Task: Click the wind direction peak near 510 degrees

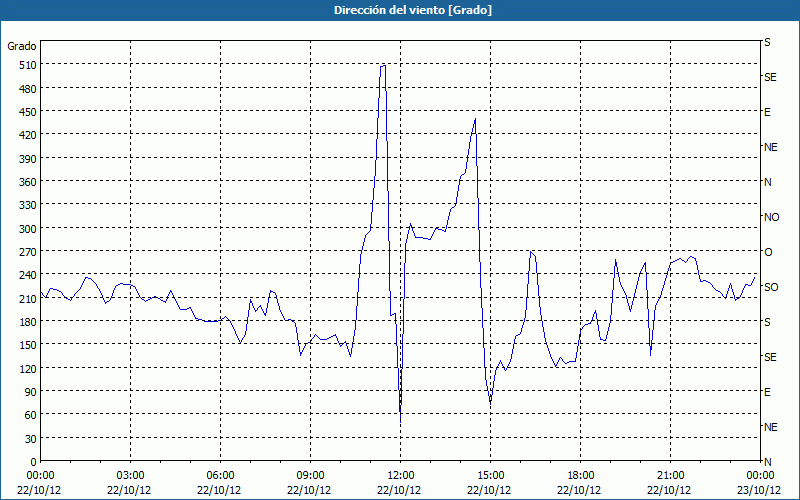Action: (x=383, y=66)
